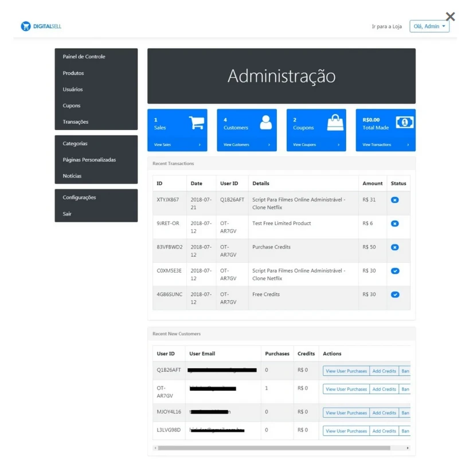Click transaction ID 9JRET-OR
Image resolution: width=469 pixels, height=476 pixels.
[x=168, y=224]
